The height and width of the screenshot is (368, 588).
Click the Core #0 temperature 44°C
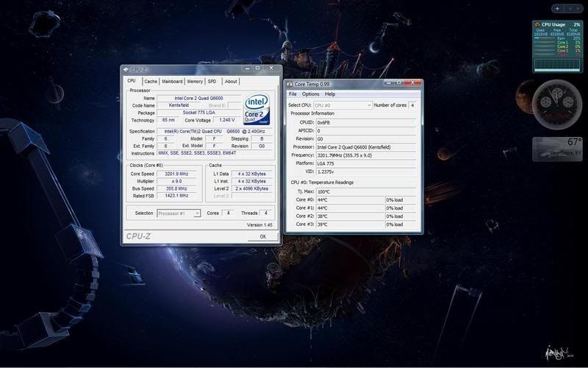tap(350, 199)
